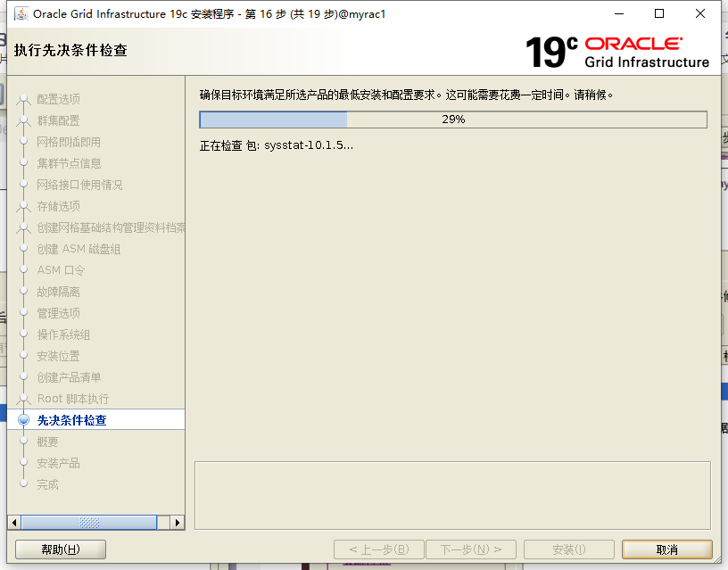The height and width of the screenshot is (570, 728).
Task: Select the 概要 step
Action: click(x=48, y=442)
